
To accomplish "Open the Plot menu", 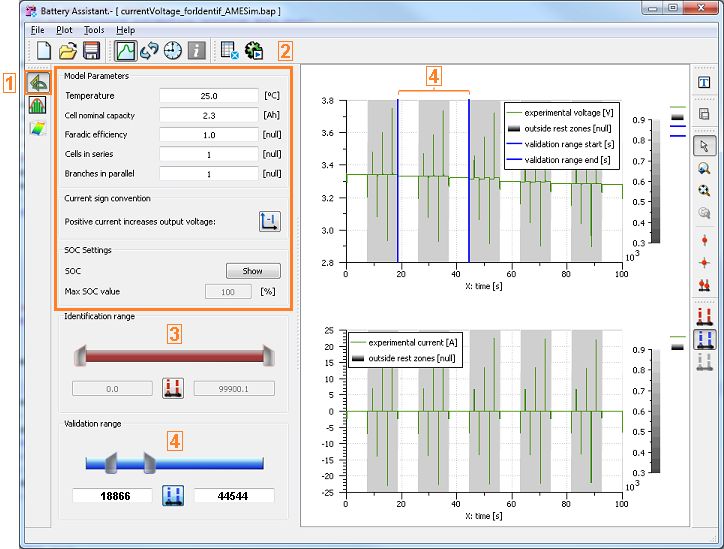I will [x=64, y=30].
